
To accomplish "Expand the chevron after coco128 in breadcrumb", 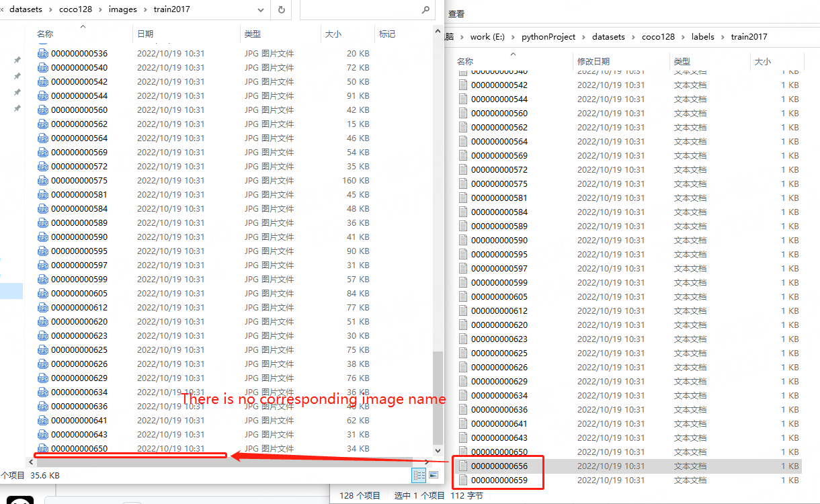I will (99, 9).
